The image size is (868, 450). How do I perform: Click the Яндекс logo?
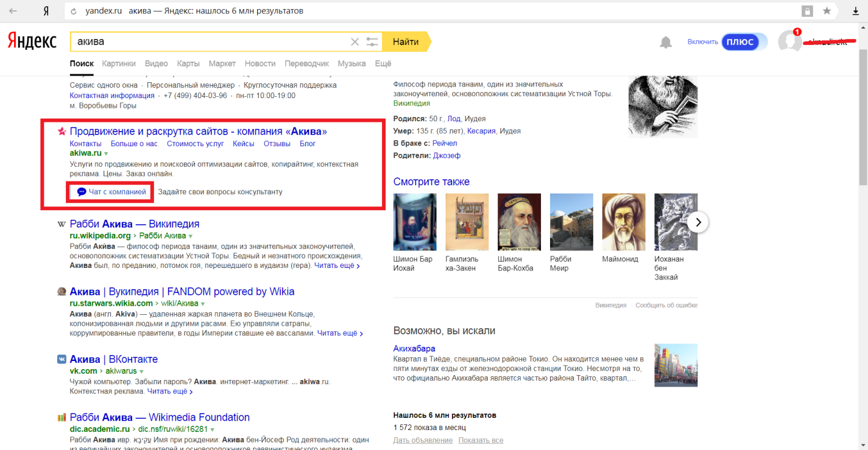[32, 41]
